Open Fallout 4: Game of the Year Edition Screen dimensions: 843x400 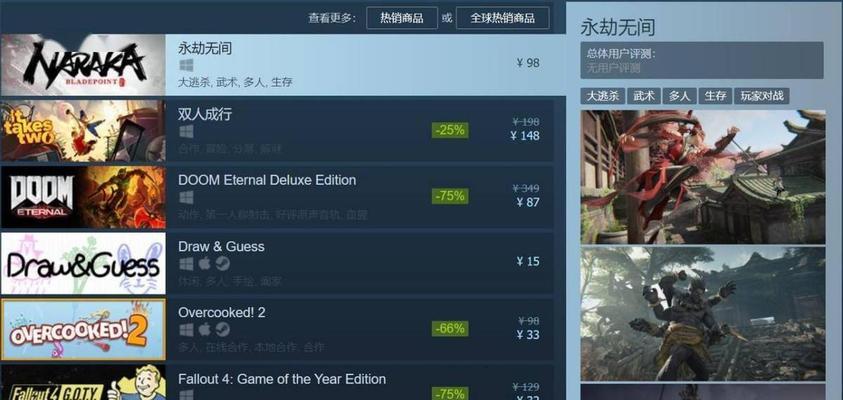click(x=282, y=379)
